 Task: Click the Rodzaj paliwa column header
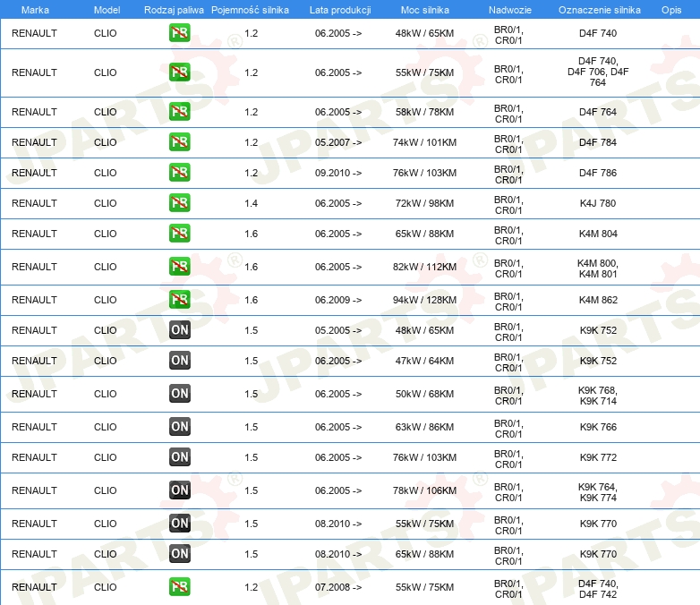[174, 10]
